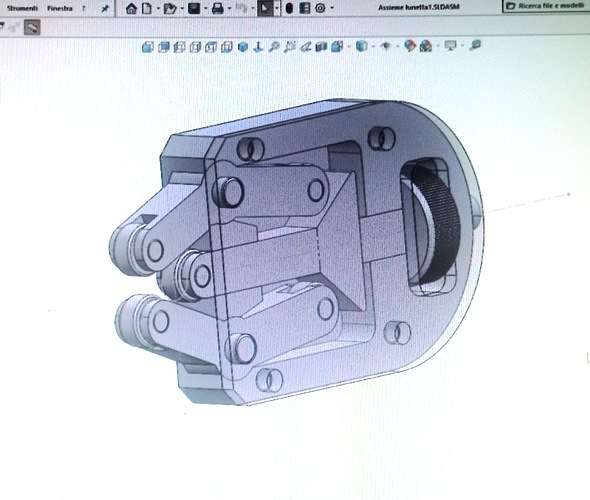The image size is (590, 500).
Task: Click the Rebuild traffic light icon
Action: [289, 8]
